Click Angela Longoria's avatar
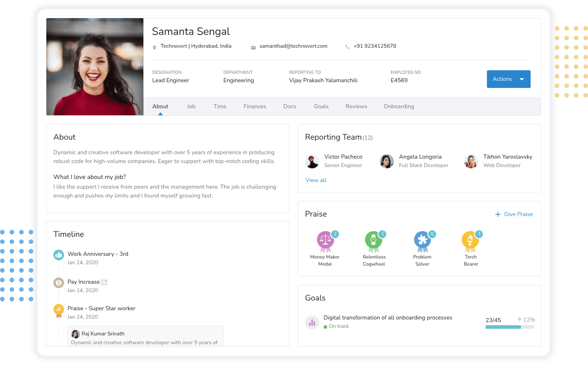This screenshot has height=365, width=588. pos(387,161)
